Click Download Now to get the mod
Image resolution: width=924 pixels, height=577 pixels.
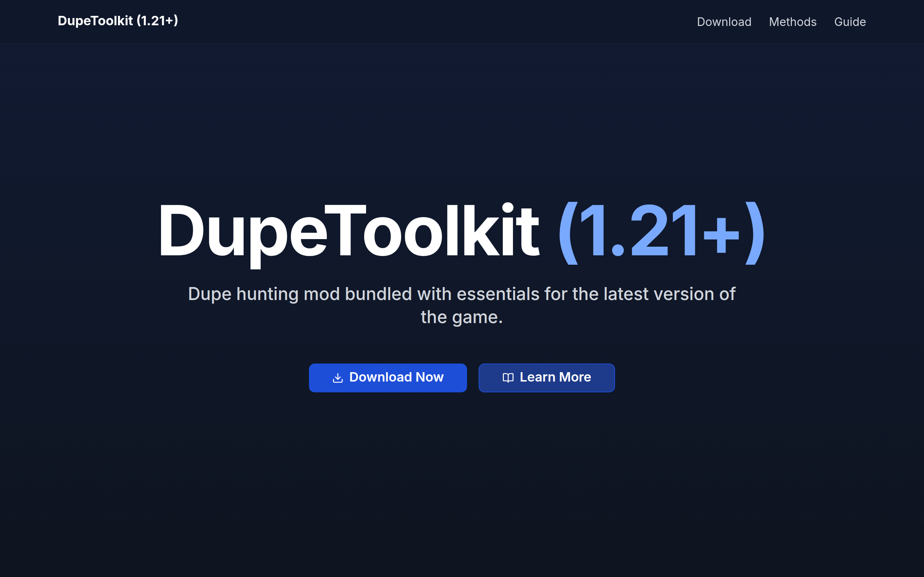388,378
